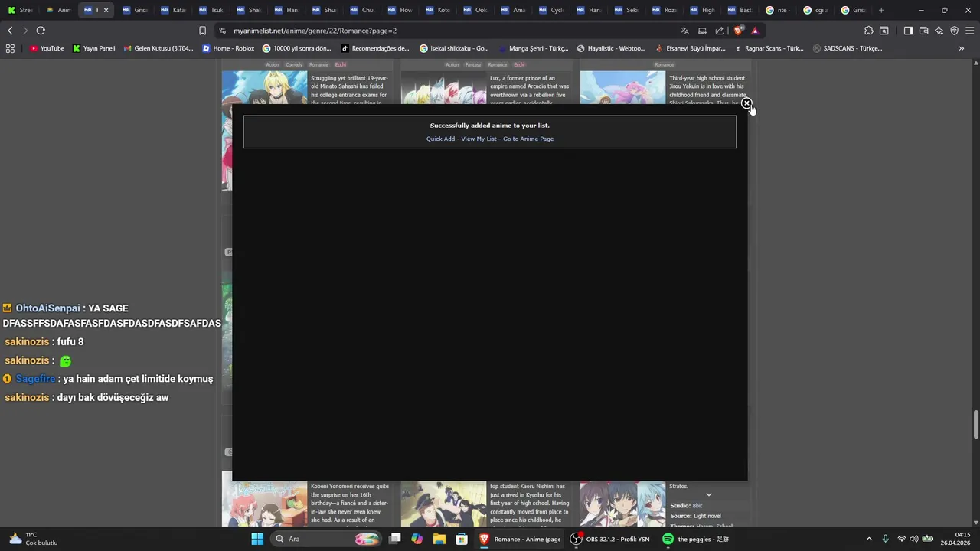Click the Quick Add link
The height and width of the screenshot is (551, 980).
[x=440, y=139]
